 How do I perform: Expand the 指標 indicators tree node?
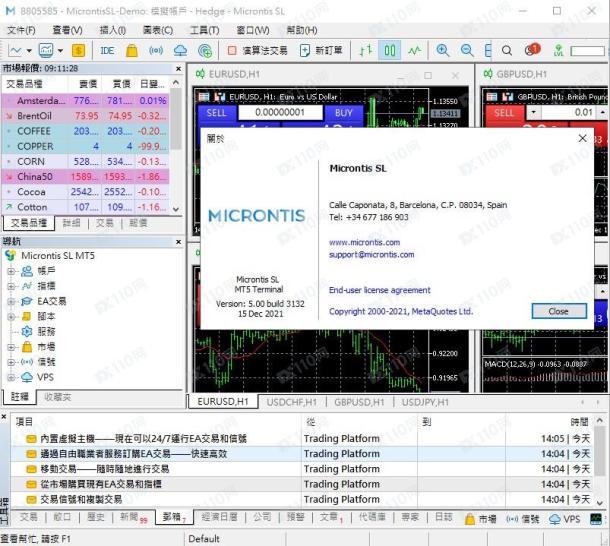(x=11, y=286)
